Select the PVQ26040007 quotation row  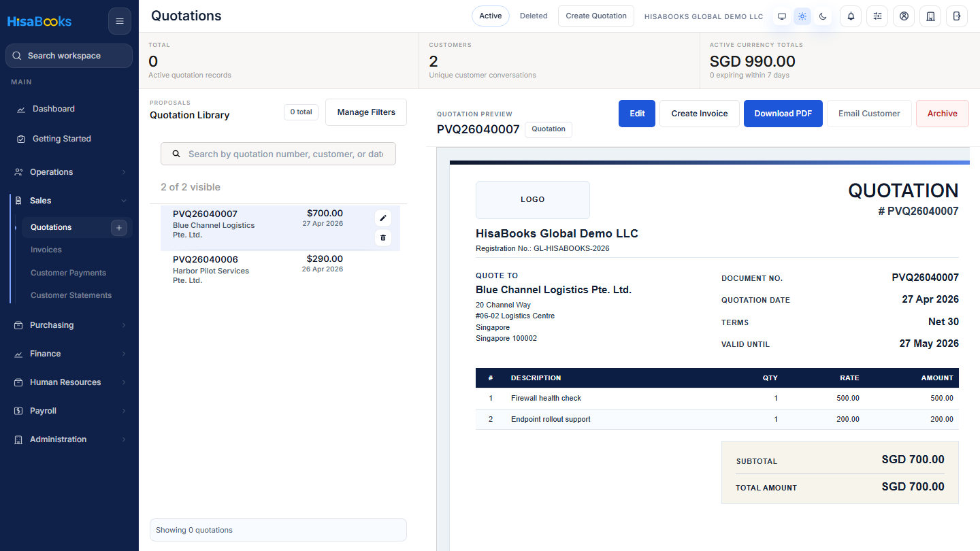[280, 227]
